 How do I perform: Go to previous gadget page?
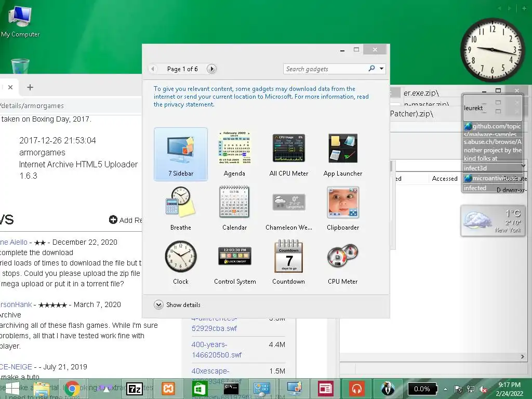coord(153,69)
